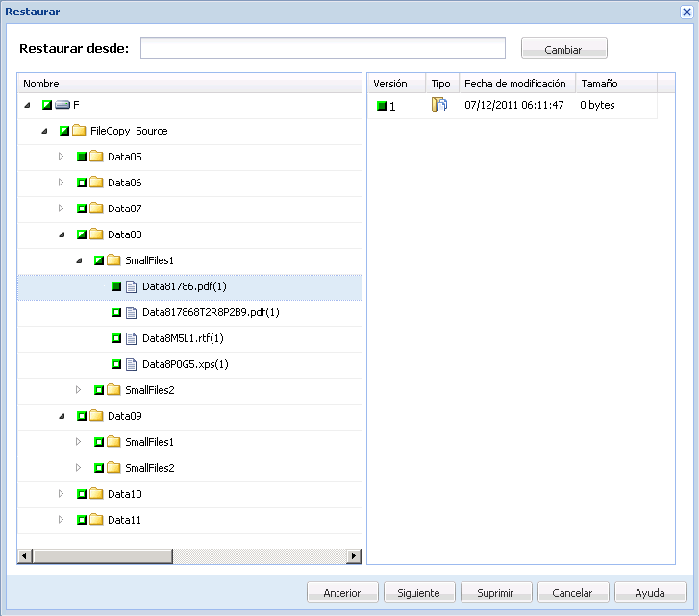Image resolution: width=699 pixels, height=616 pixels.
Task: Click the 07/12/2011 06:11:47 date cell
Action: pyautogui.click(x=514, y=105)
